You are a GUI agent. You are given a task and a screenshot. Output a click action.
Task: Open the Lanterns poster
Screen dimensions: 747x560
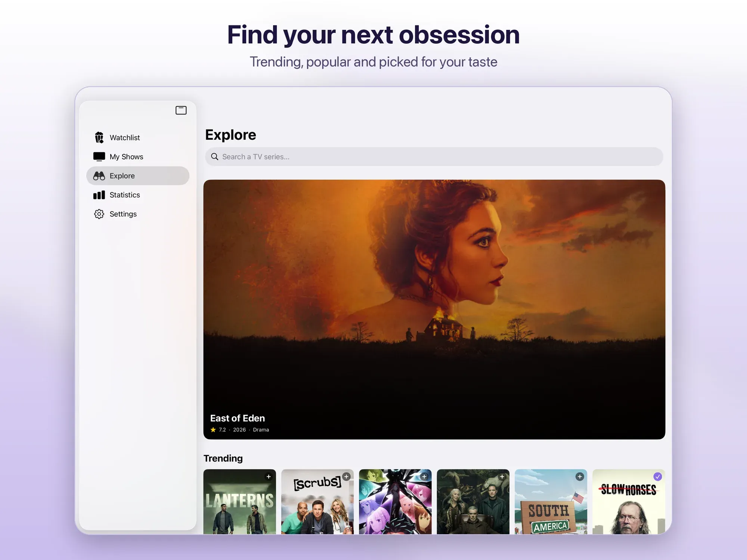pos(240,502)
